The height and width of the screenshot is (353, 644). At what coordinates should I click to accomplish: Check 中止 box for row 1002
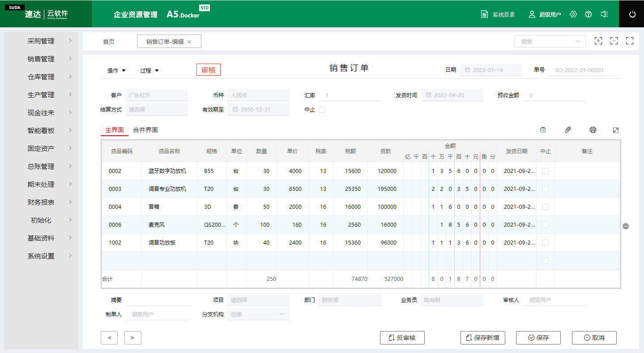tap(546, 243)
